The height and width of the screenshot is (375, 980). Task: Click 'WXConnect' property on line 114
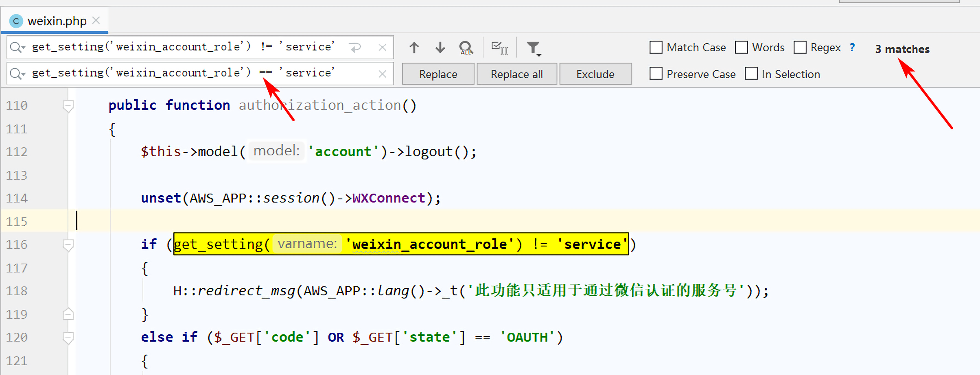389,198
